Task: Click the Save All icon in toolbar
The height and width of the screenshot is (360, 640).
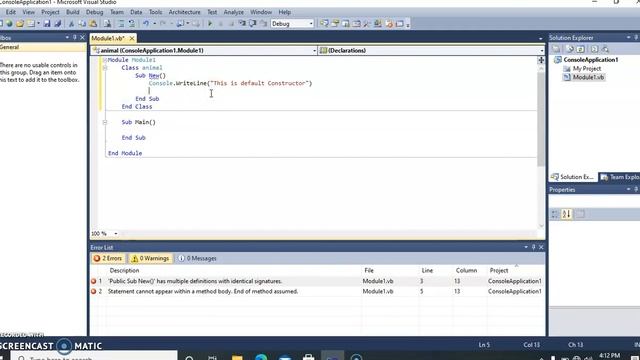Action: (57, 24)
